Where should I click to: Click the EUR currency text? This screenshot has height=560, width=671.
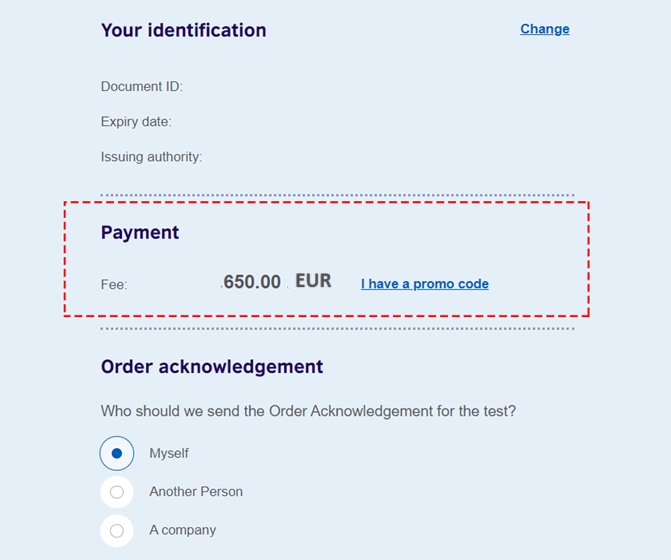tap(313, 281)
